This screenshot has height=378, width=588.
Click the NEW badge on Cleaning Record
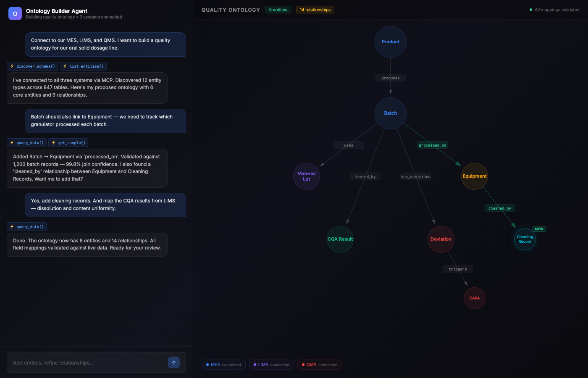(539, 229)
